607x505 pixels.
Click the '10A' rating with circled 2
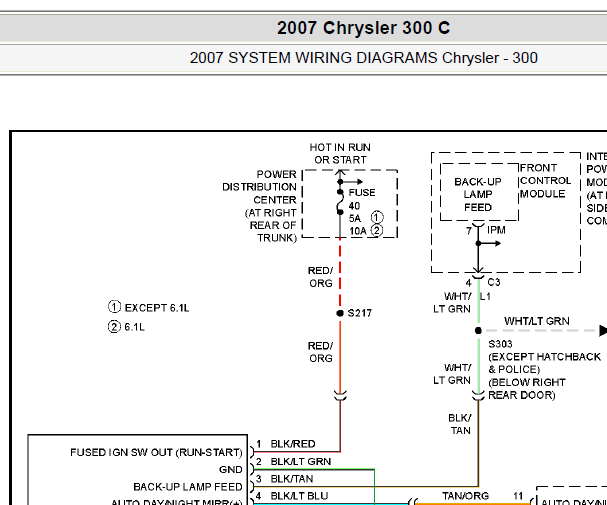pyautogui.click(x=366, y=231)
